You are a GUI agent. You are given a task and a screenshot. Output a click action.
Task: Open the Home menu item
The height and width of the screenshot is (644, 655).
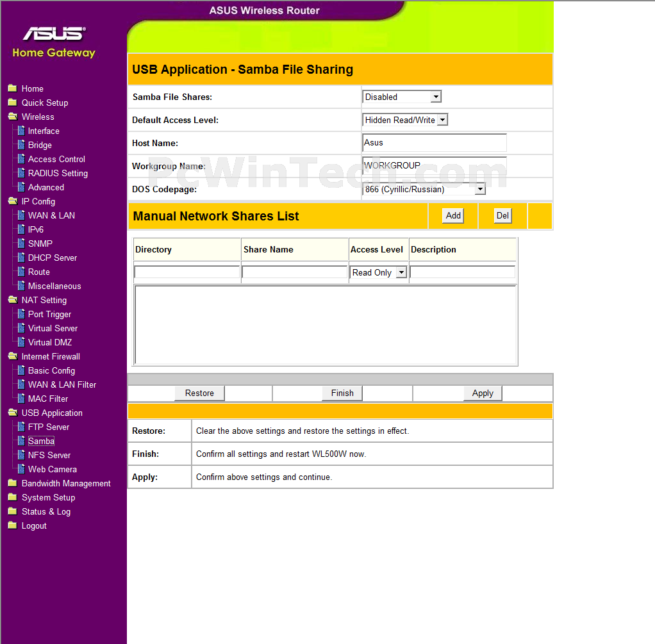coord(33,88)
